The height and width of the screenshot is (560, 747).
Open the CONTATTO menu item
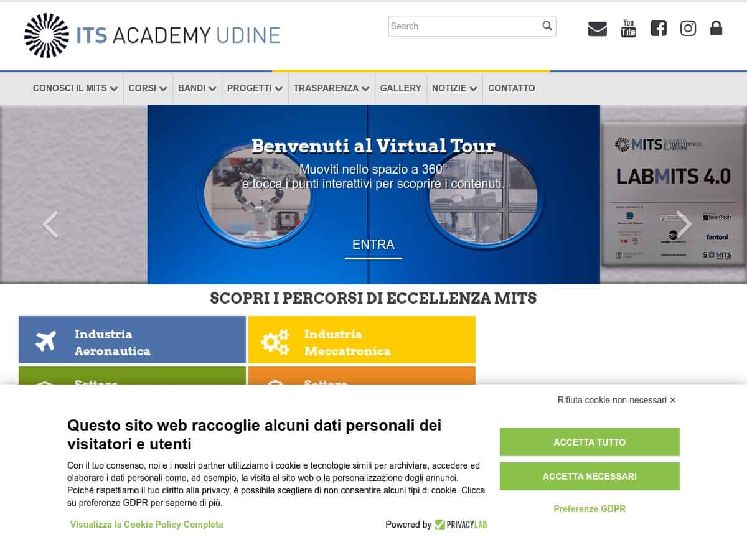pos(512,88)
